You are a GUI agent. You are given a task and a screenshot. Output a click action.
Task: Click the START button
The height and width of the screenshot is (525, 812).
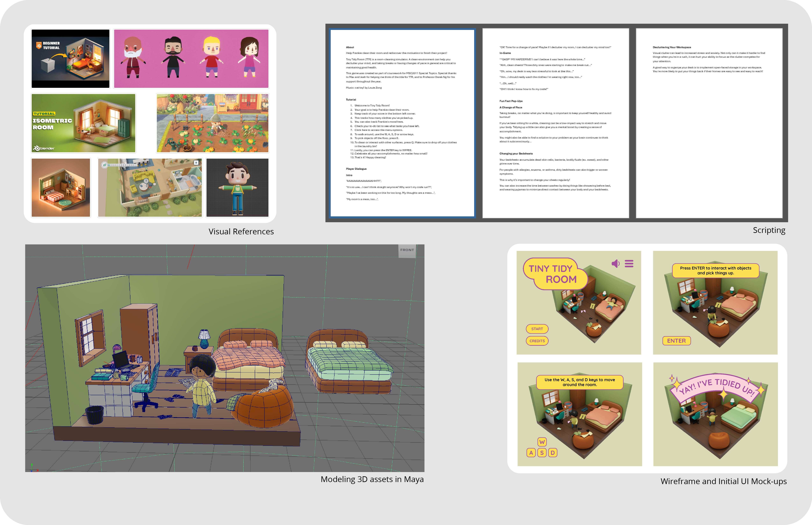tap(537, 329)
